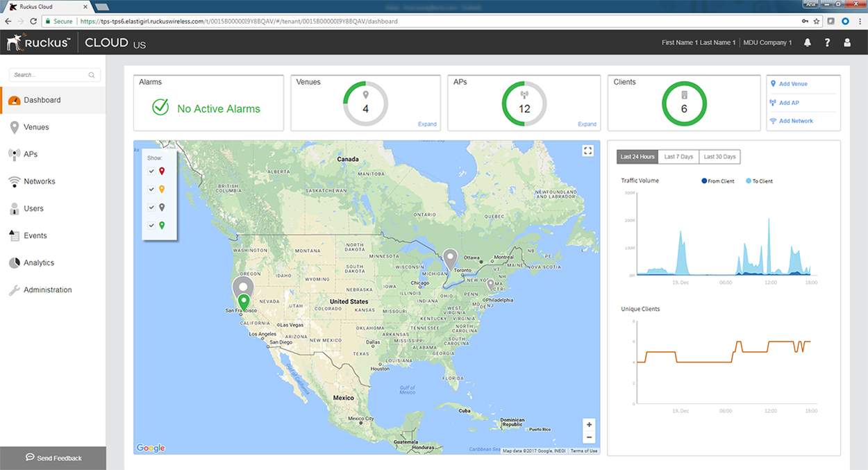Click the map fullscreen icon
This screenshot has height=470, width=868.
tap(587, 151)
